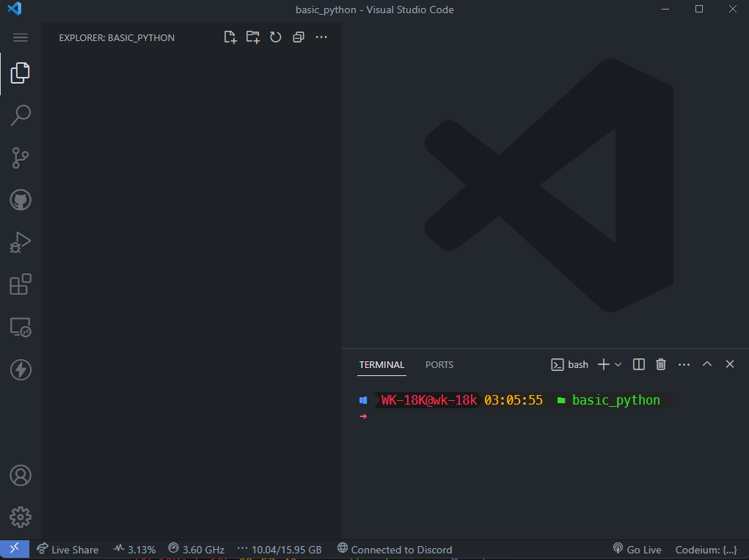Open the lightning bolt extension view
Image resolution: width=749 pixels, height=560 pixels.
20,369
